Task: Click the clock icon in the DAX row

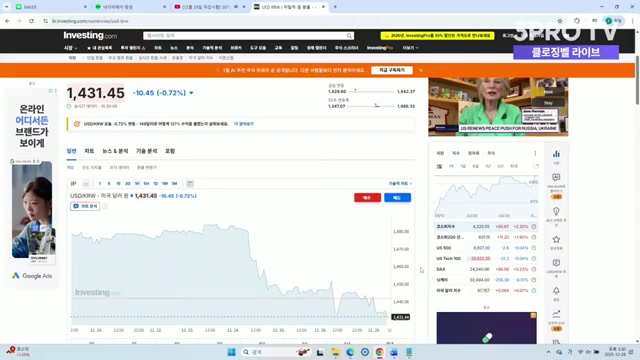Action: point(533,269)
